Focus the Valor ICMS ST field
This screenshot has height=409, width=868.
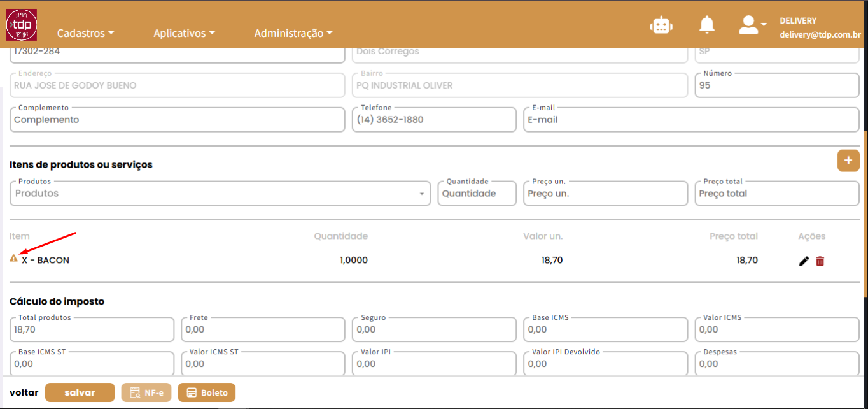pyautogui.click(x=263, y=364)
